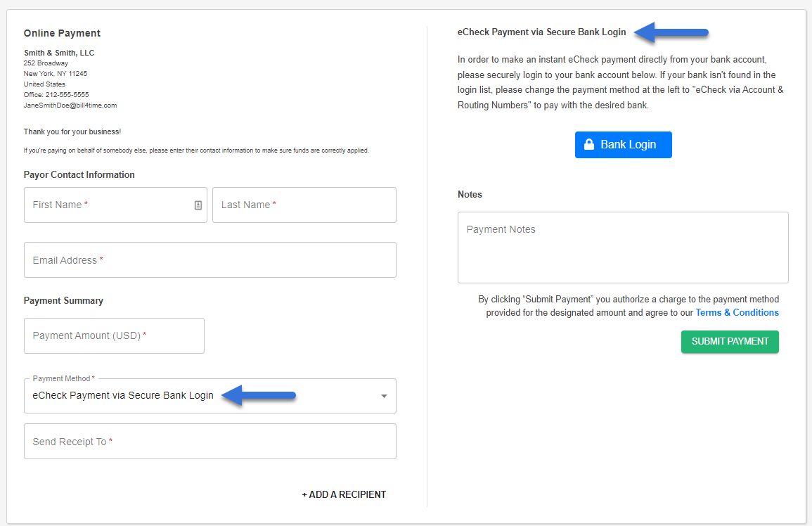Open the Terms & Conditions link
Image resolution: width=812 pixels, height=526 pixels.
pyautogui.click(x=737, y=312)
